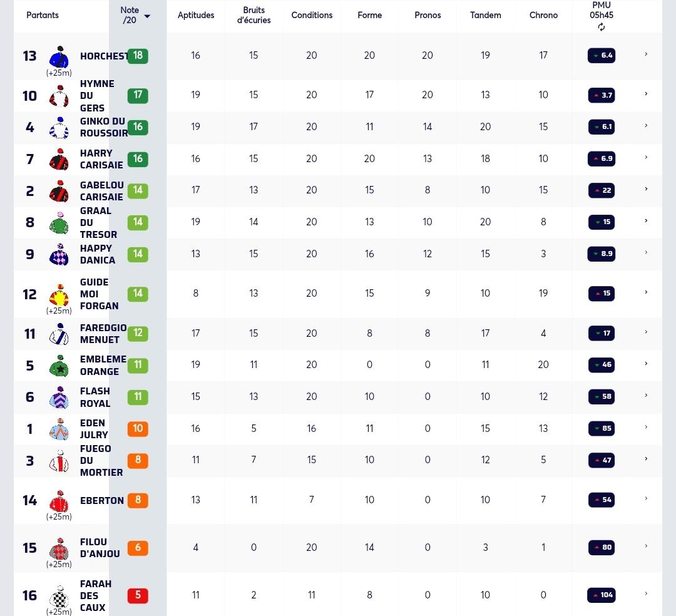Click Graal du Tresor's green jockey silk
The width and height of the screenshot is (676, 616).
click(x=59, y=222)
